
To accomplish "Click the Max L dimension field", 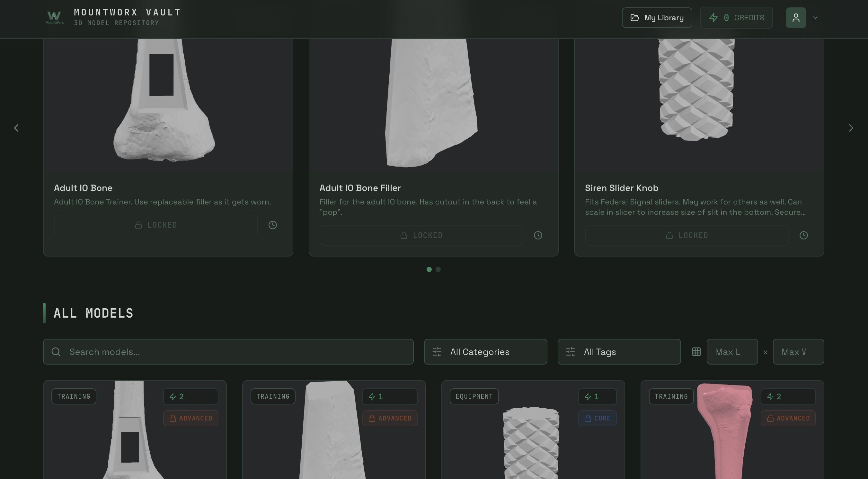I will click(x=732, y=352).
